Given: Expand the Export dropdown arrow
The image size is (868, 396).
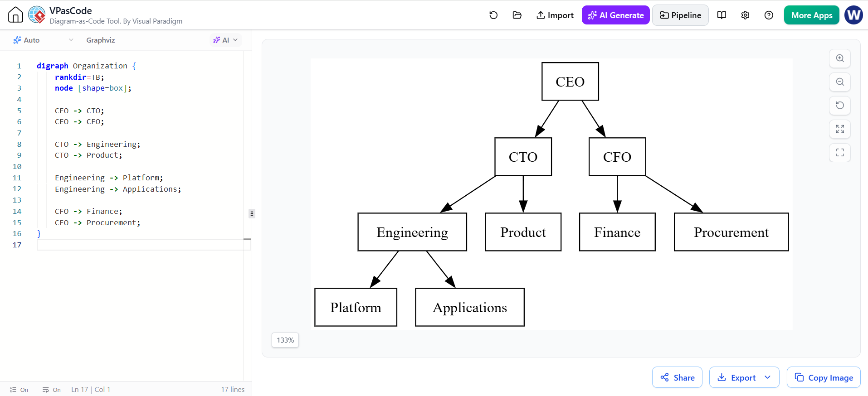Looking at the screenshot, I should [x=768, y=377].
